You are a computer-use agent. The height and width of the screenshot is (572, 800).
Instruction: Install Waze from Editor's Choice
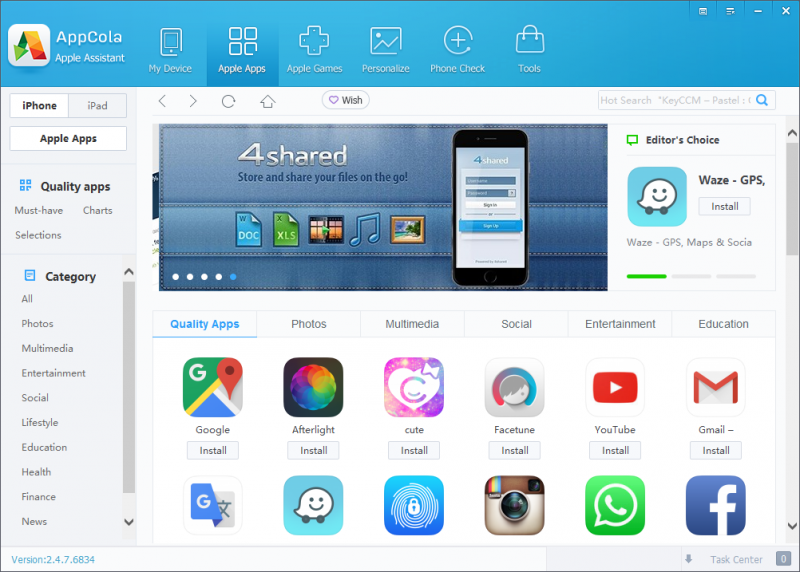point(724,207)
